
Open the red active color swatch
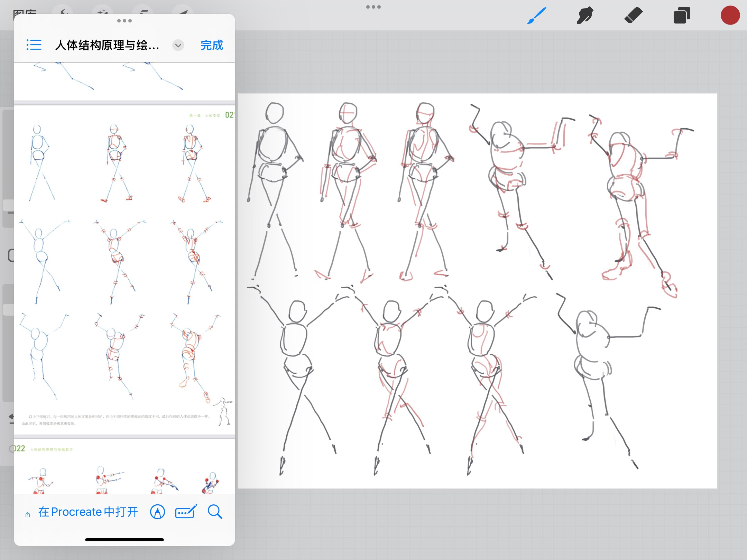coord(730,16)
